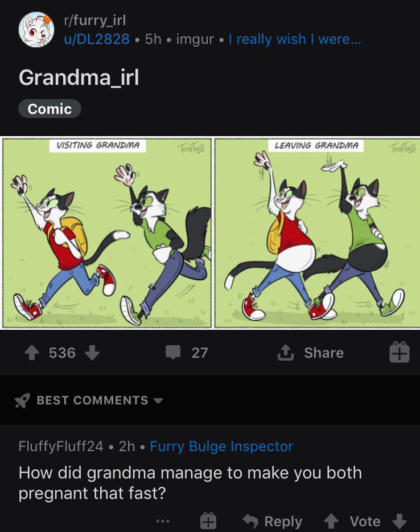Open the u/DL2828 user profile
This screenshot has height=532, width=420.
point(97,39)
